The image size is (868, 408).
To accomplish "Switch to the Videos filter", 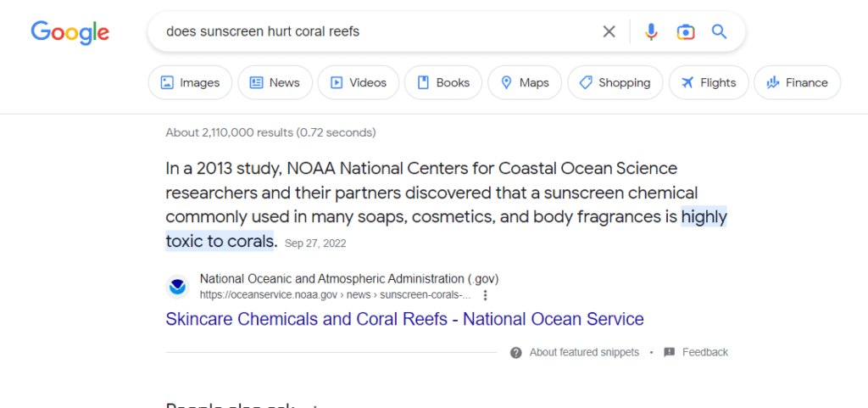I will (x=359, y=82).
